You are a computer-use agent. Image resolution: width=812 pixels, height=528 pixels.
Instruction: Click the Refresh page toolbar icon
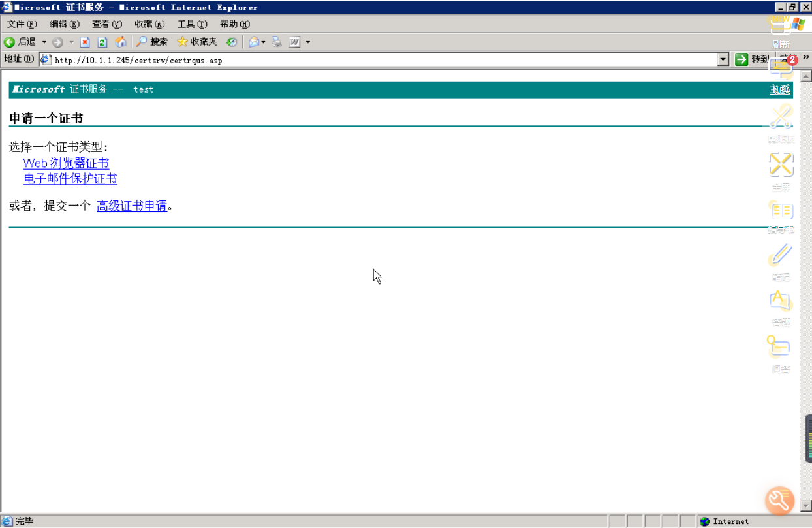point(102,42)
